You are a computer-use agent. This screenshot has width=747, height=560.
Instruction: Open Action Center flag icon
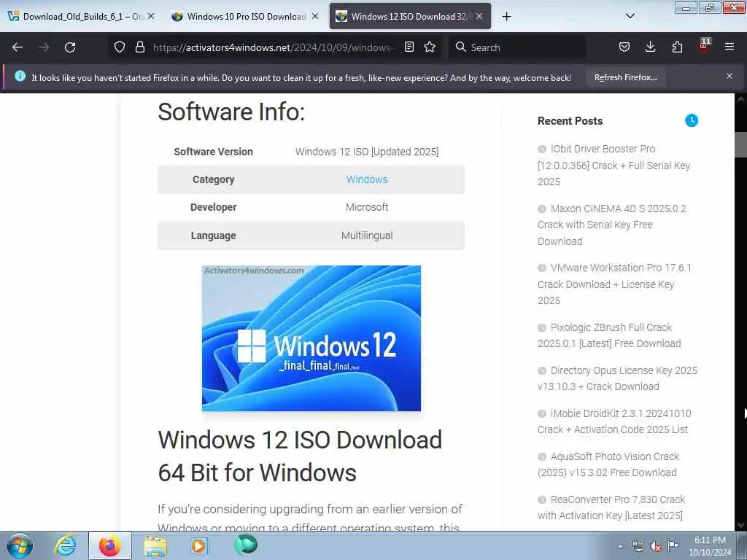pos(673,545)
